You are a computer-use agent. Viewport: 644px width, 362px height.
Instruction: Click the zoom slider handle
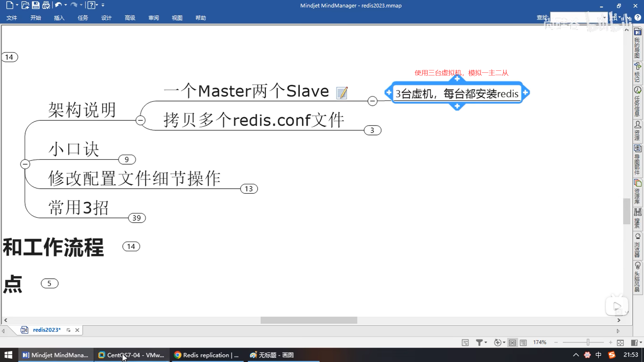coord(588,342)
